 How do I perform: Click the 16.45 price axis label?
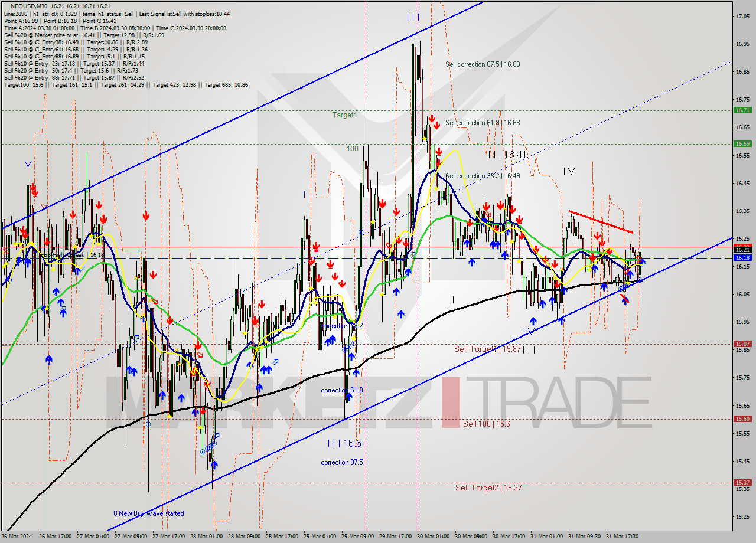pyautogui.click(x=743, y=183)
